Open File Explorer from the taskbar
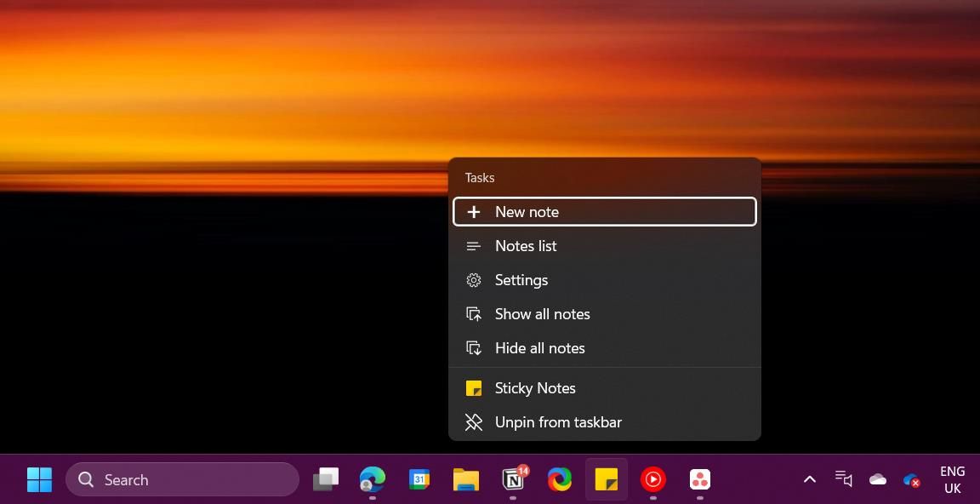This screenshot has height=504, width=980. [x=465, y=479]
